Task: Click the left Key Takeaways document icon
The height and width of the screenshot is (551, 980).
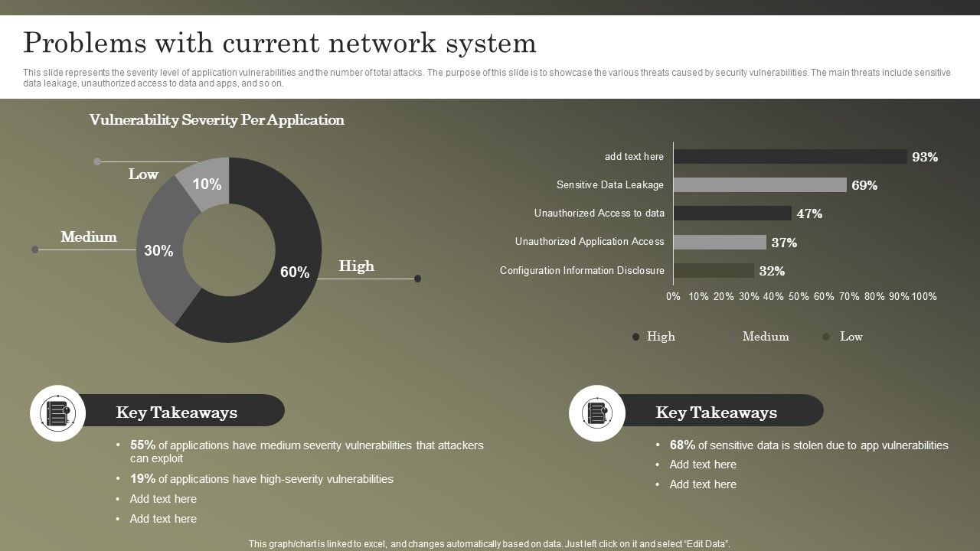Action: click(58, 413)
